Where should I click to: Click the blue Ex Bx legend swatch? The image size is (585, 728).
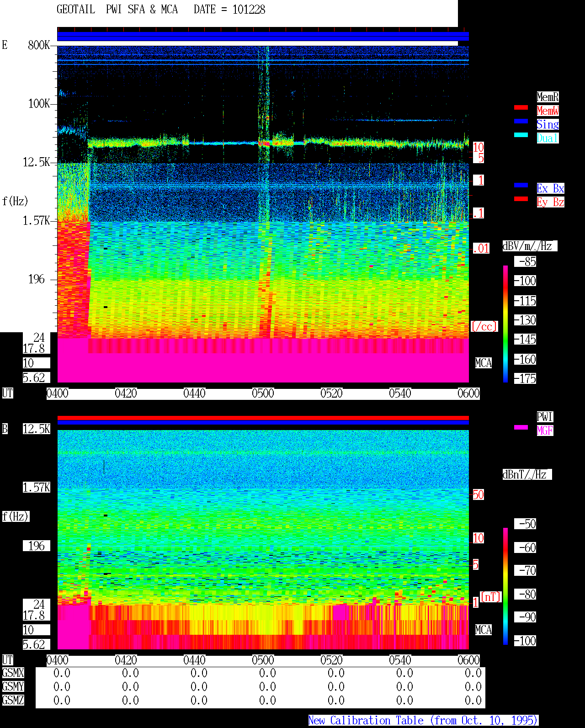(521, 185)
